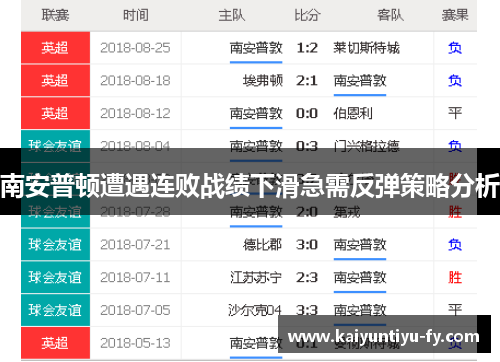Select the 球会友谊 cell in the 2018-07-11 row
Screen dimensions: 500x362
(x=55, y=277)
